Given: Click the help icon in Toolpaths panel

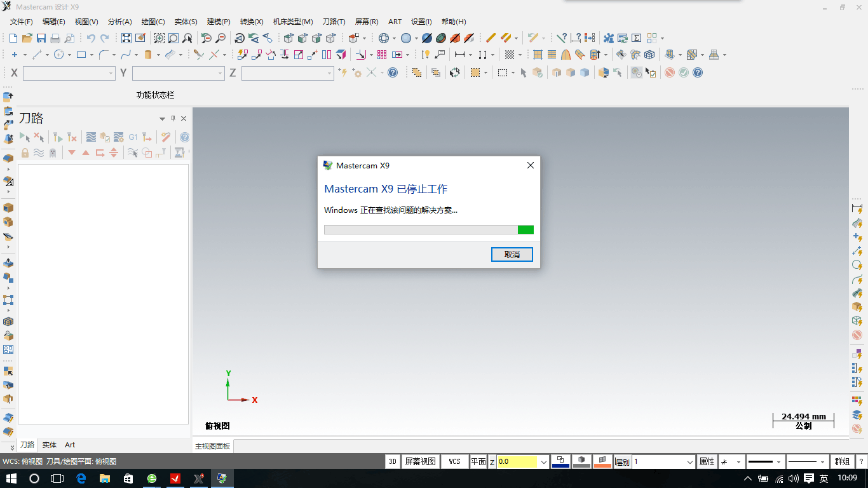Looking at the screenshot, I should point(184,137).
